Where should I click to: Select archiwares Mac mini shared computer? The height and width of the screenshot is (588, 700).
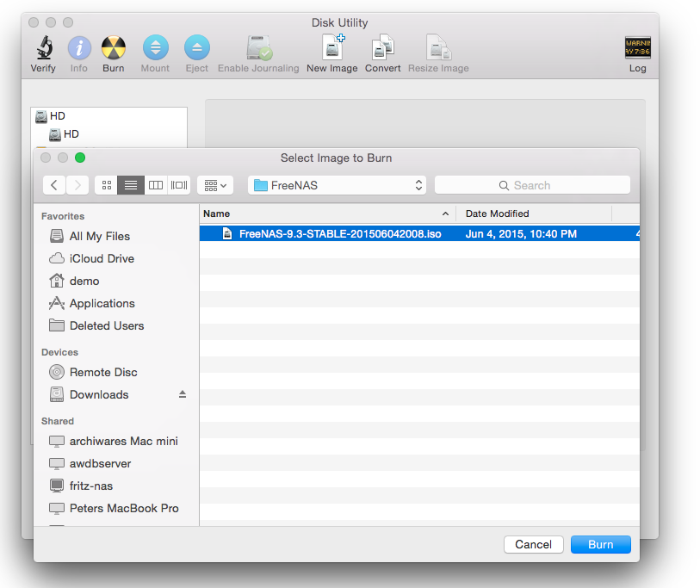114,441
